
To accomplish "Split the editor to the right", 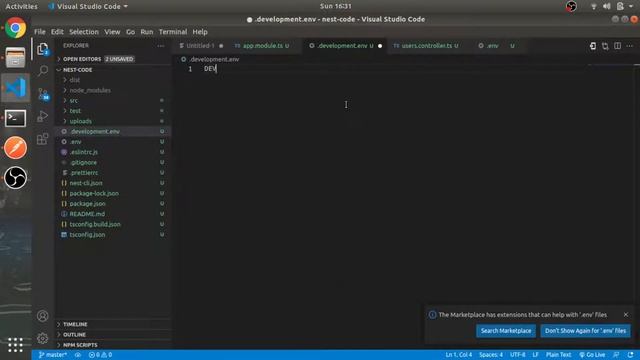I will [x=618, y=46].
